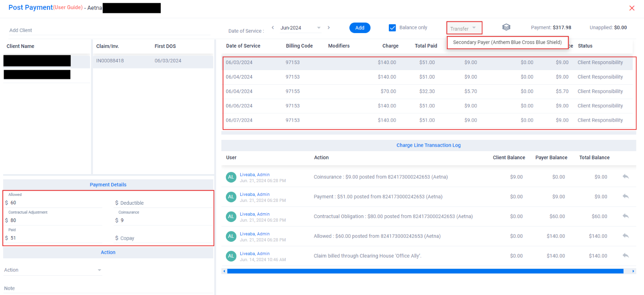Image resolution: width=644 pixels, height=295 pixels.
Task: Click the Payment Details section heading
Action: pyautogui.click(x=108, y=185)
